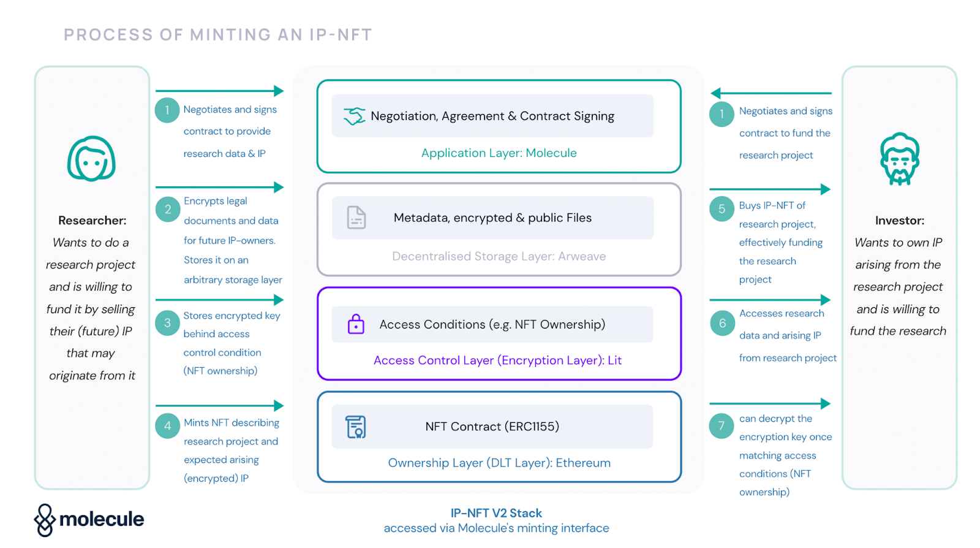
Task: Click the investor step 7 circle
Action: click(721, 426)
